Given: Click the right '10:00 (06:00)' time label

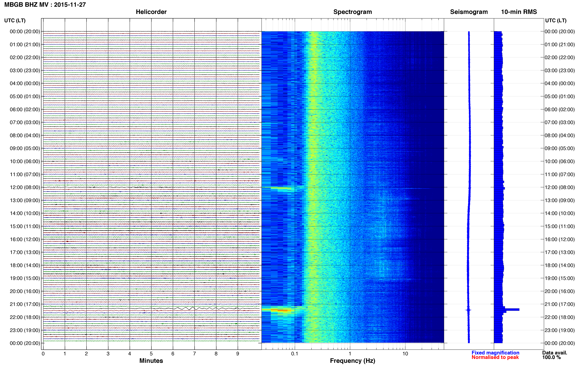Looking at the screenshot, I should coord(560,161).
